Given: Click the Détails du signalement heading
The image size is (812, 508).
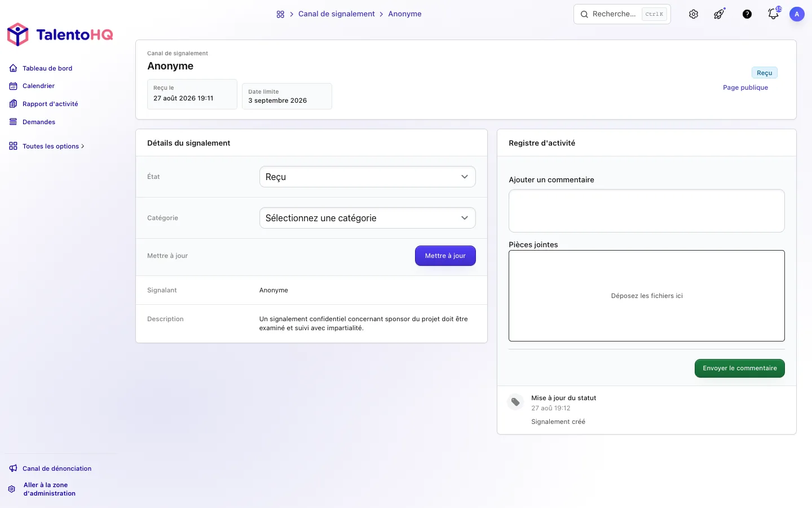Looking at the screenshot, I should tap(189, 143).
